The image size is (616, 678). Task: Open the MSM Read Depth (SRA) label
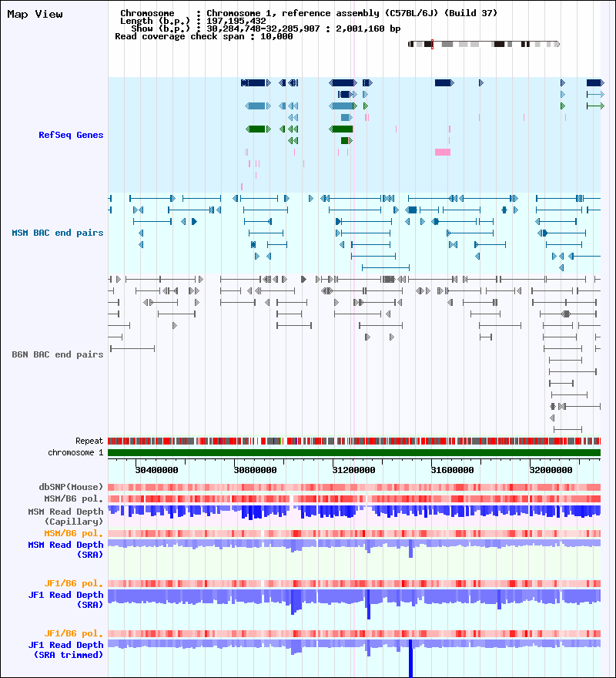pyautogui.click(x=65, y=549)
